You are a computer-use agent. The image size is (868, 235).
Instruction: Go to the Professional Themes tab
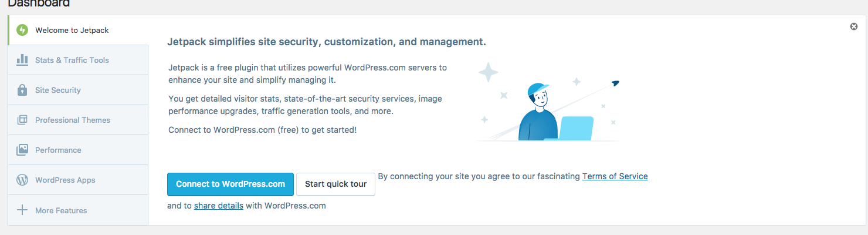[73, 120]
